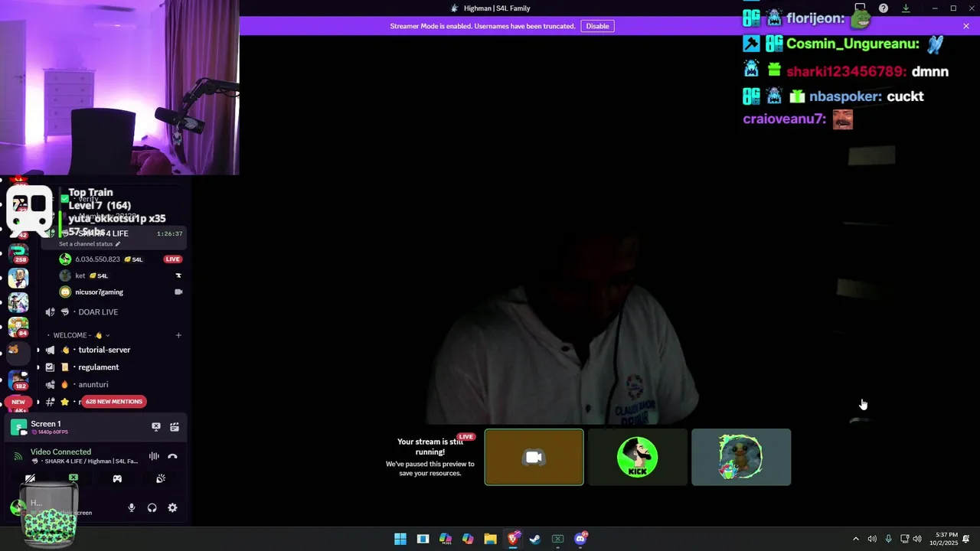This screenshot has width=980, height=551.
Task: Click connection signal strength icon
Action: click(x=18, y=456)
